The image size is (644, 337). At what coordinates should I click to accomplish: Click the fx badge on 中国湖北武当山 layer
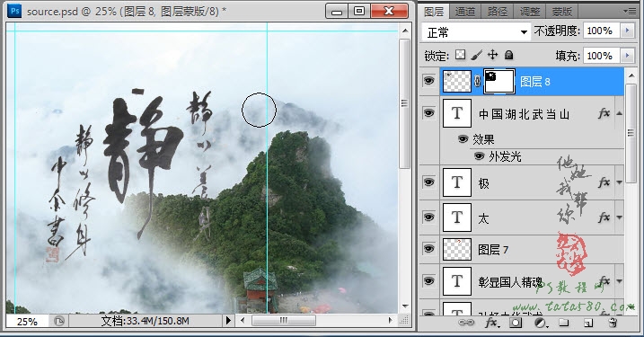pyautogui.click(x=604, y=113)
